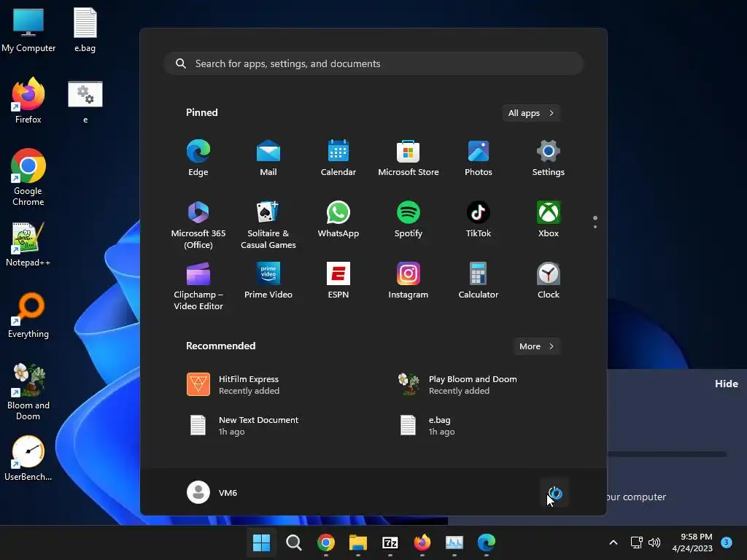Select e.bag file on desktop

(x=85, y=30)
